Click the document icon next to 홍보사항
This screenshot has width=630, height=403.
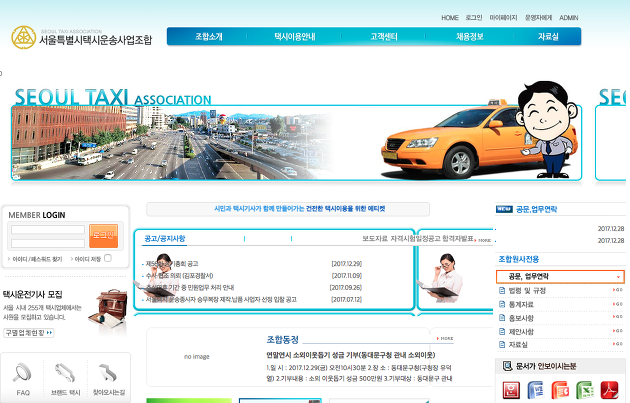(502, 317)
